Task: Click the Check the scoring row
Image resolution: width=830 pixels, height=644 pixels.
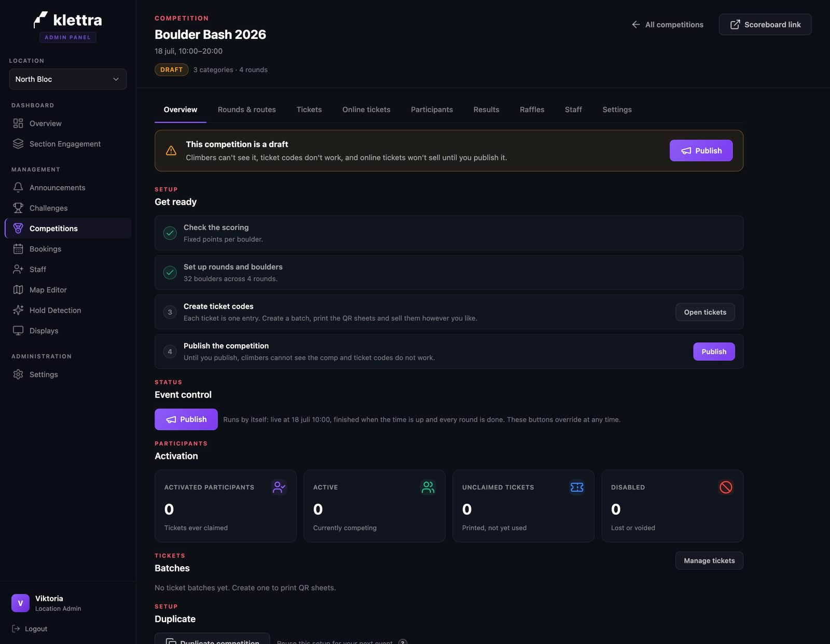Action: click(x=449, y=233)
